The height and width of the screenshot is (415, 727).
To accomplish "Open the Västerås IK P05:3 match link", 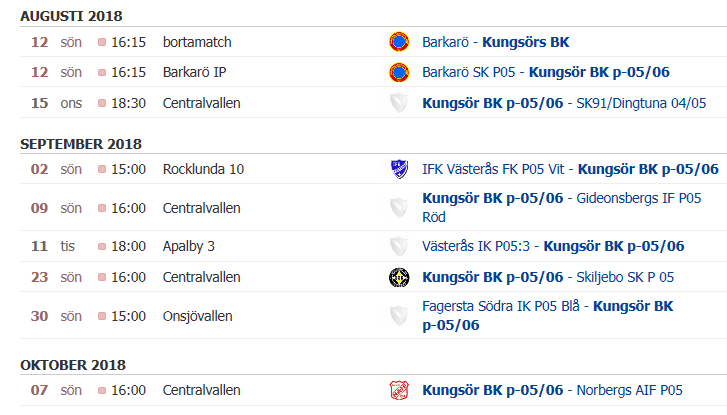I will tap(553, 246).
